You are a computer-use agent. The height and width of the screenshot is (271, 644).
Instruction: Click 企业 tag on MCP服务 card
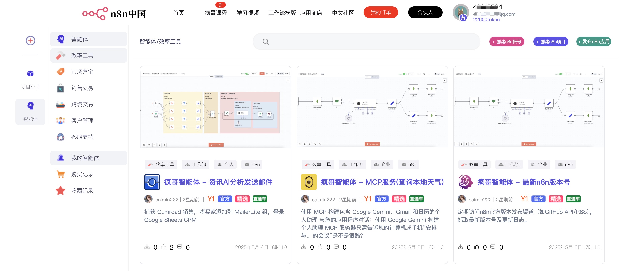coord(382,164)
